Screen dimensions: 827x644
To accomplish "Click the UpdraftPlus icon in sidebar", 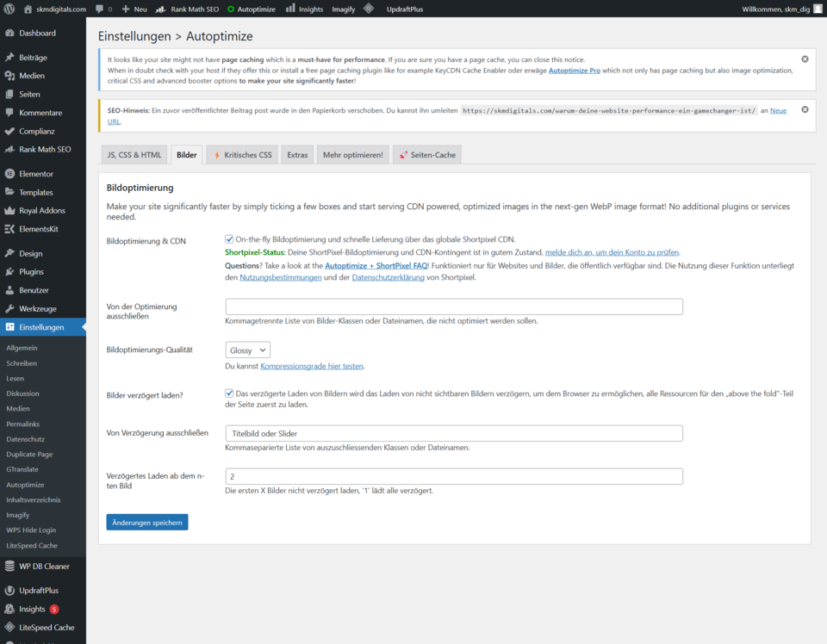I will pyautogui.click(x=9, y=591).
